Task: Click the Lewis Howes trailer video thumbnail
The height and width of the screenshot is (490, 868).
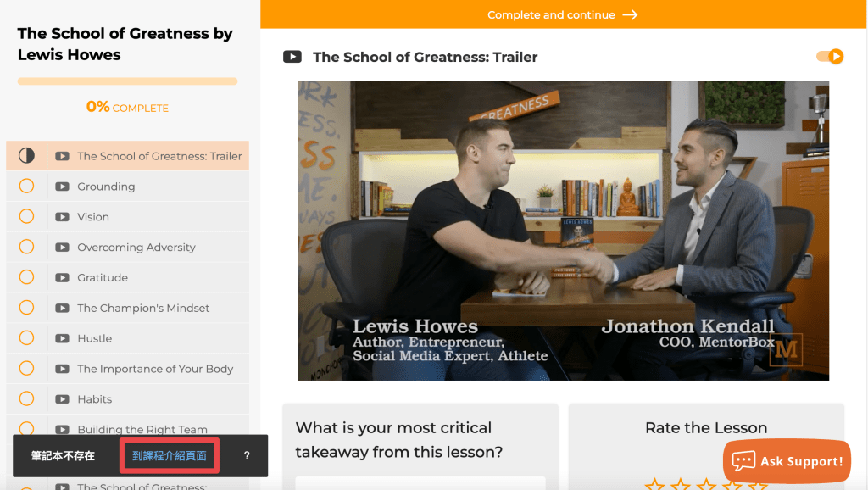Action: [x=563, y=231]
